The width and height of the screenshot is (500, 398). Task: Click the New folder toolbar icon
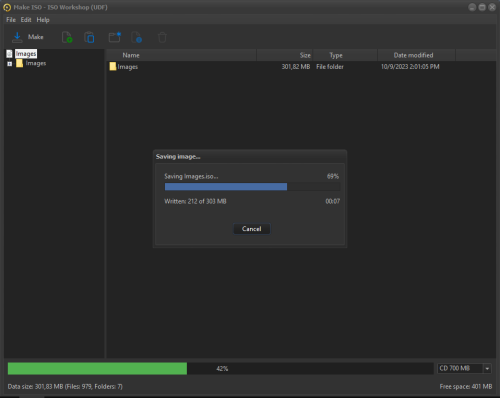(x=115, y=37)
